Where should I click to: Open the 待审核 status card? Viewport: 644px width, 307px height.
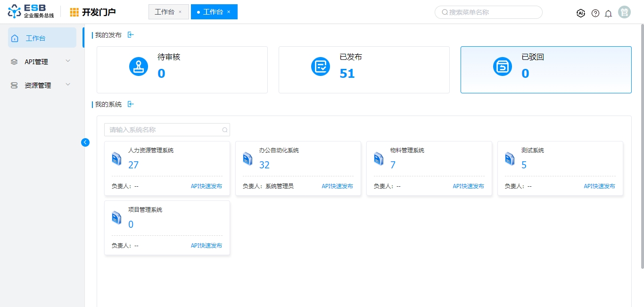click(182, 70)
